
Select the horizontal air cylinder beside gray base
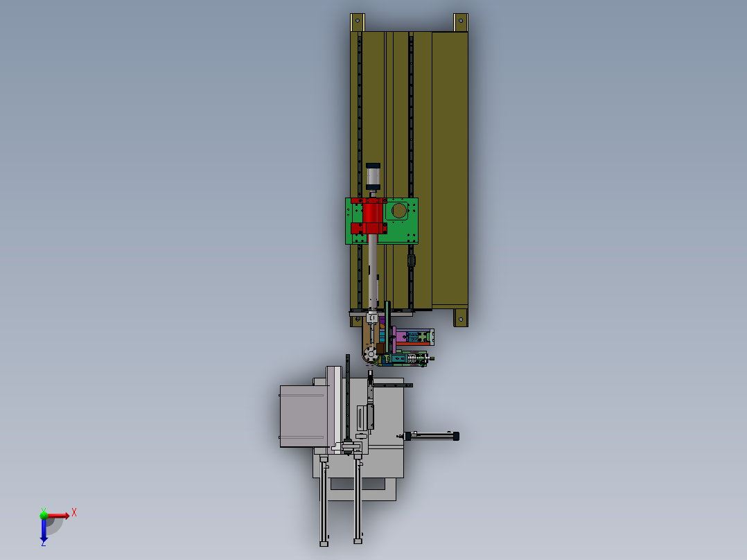[x=432, y=436]
